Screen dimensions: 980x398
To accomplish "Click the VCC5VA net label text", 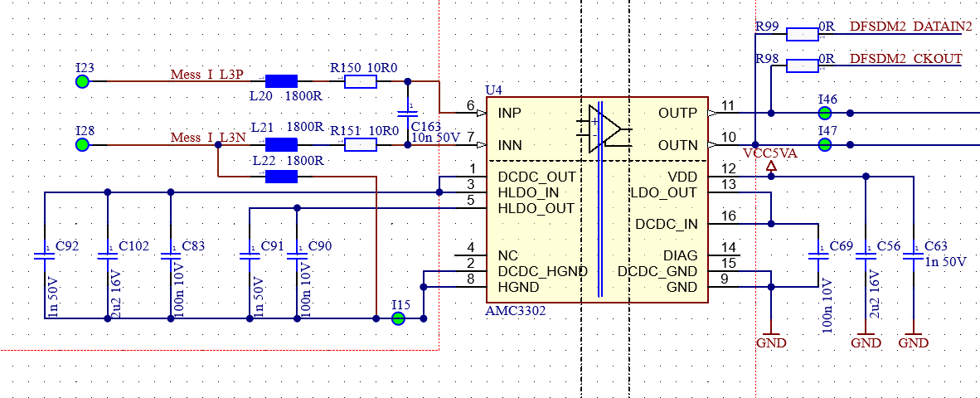I will pos(770,153).
